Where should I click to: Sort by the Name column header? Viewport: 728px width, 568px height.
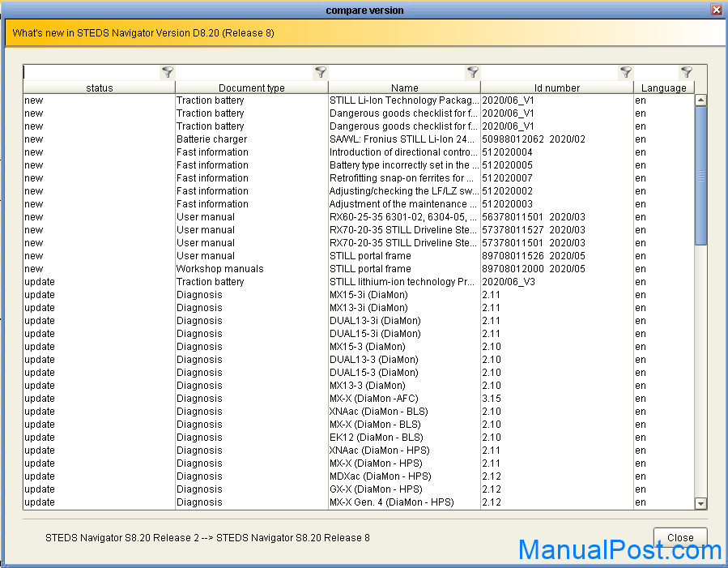tap(404, 88)
